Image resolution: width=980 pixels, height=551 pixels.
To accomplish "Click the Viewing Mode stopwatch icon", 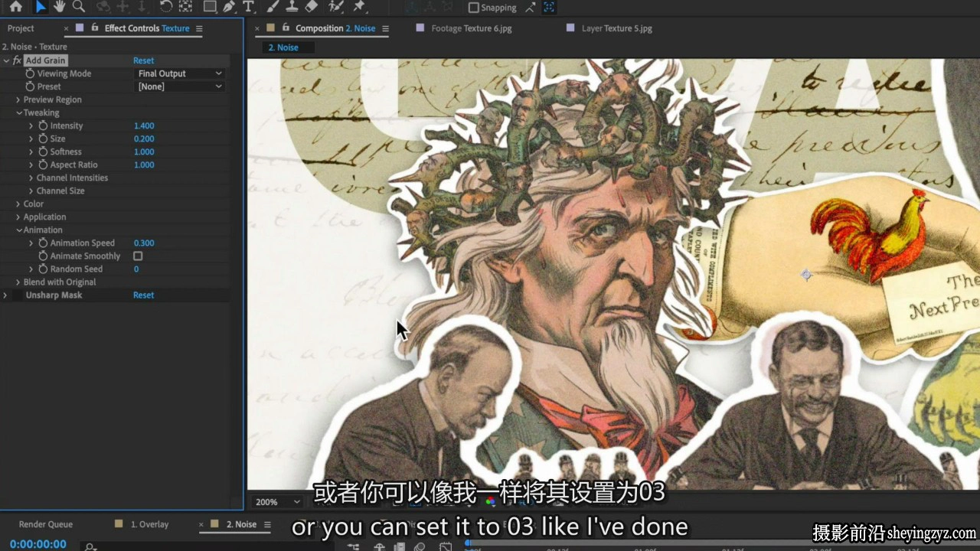I will pyautogui.click(x=30, y=73).
